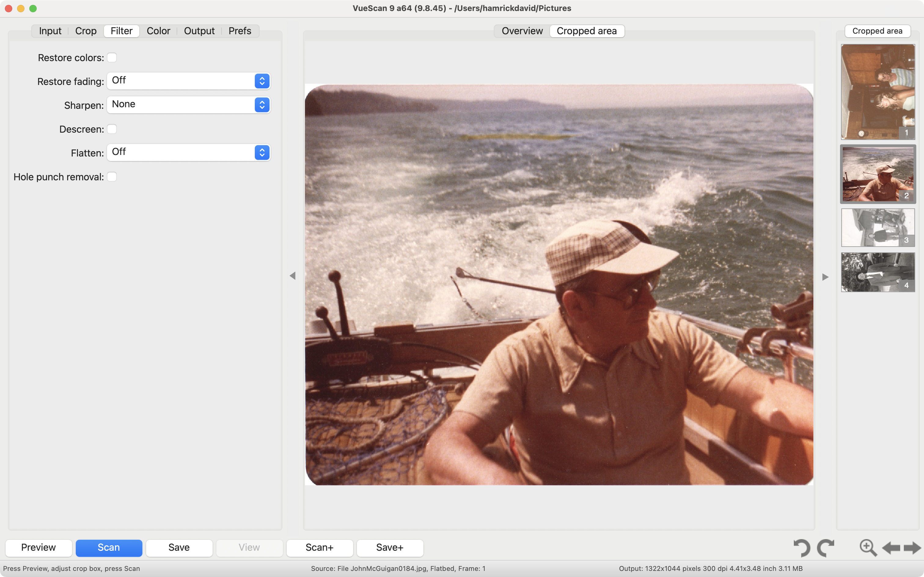Collapse the settings panel with the left arrow
The width and height of the screenshot is (924, 577).
(293, 276)
